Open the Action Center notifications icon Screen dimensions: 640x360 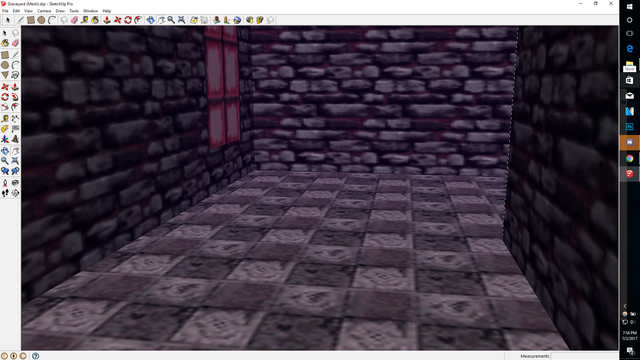pyautogui.click(x=630, y=351)
